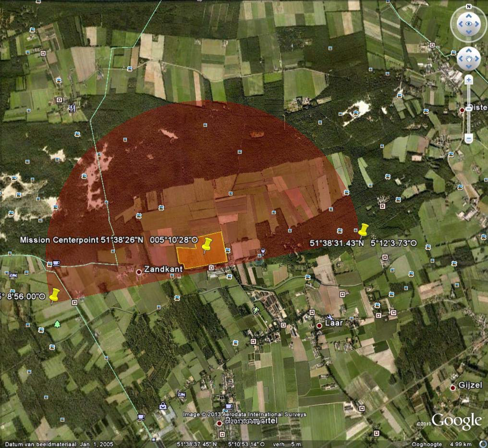Select the Mission Centerpoint yellow pushpin

[x=206, y=245]
